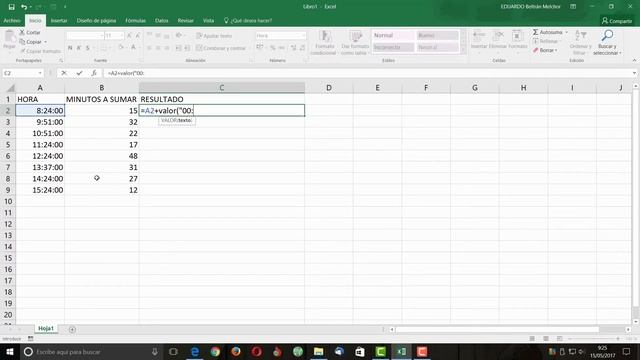This screenshot has width=640, height=360.
Task: Click the Cortar scissors button
Action: coord(30,32)
